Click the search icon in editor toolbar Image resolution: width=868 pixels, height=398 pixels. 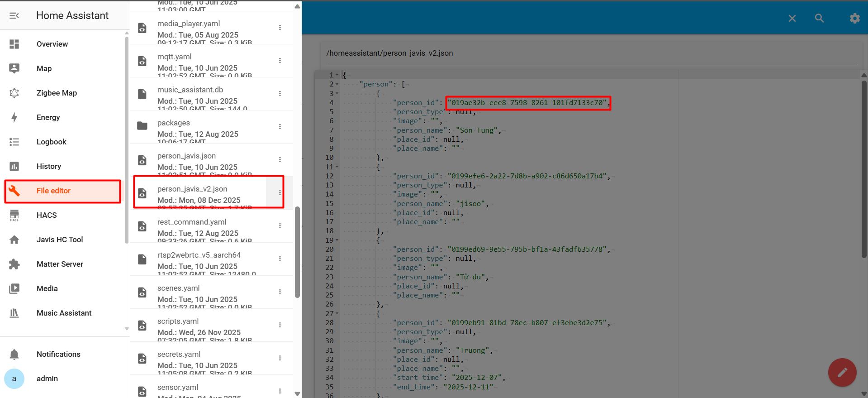(x=819, y=18)
